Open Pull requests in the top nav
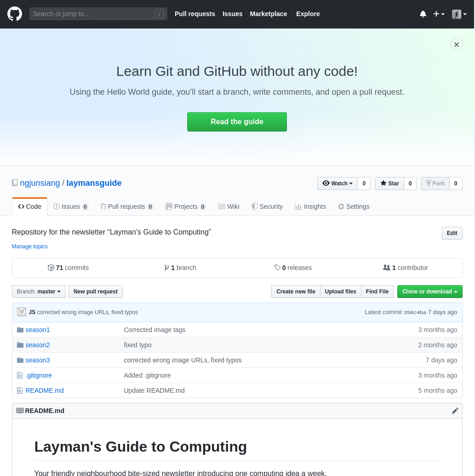This screenshot has height=476, width=475. [x=195, y=14]
